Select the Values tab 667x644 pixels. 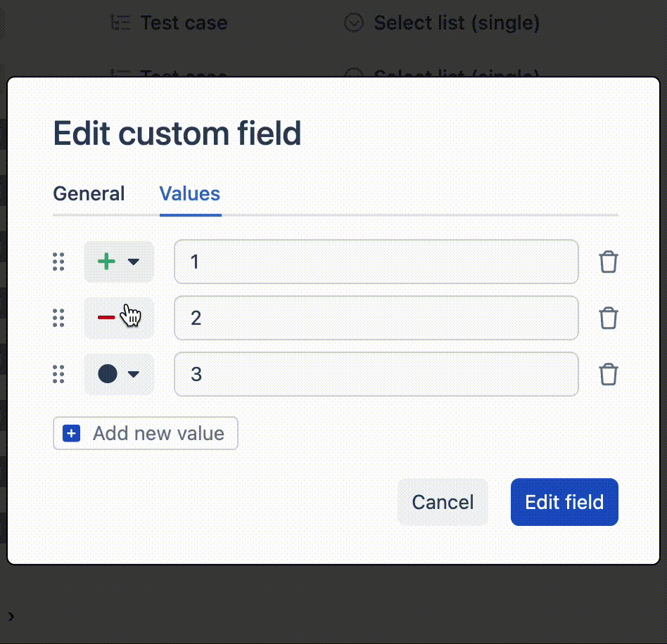[x=190, y=194]
